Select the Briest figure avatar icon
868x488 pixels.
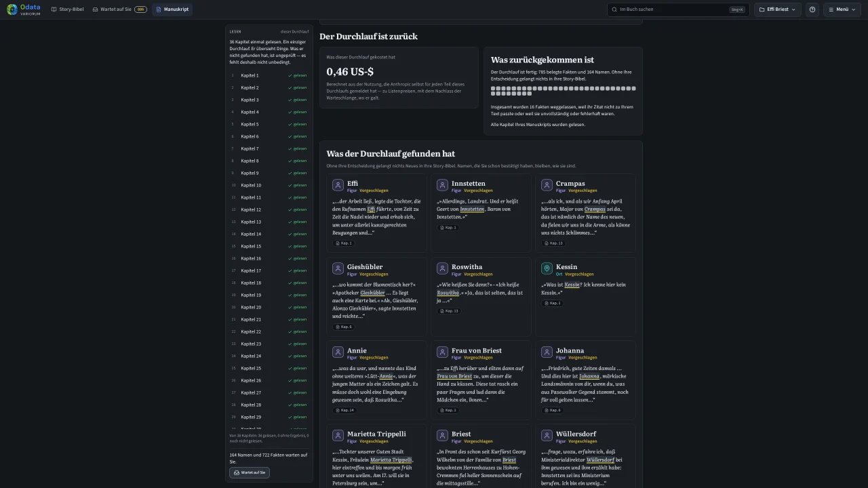tap(442, 436)
